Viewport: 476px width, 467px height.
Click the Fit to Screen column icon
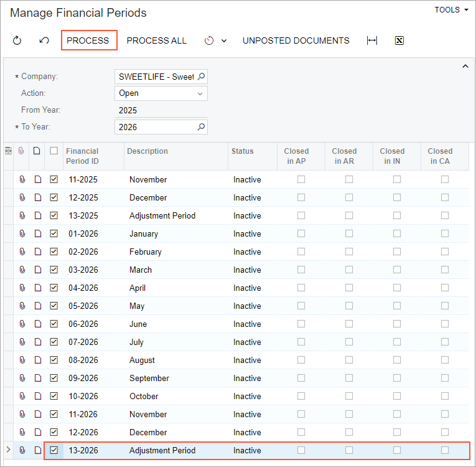pyautogui.click(x=372, y=40)
